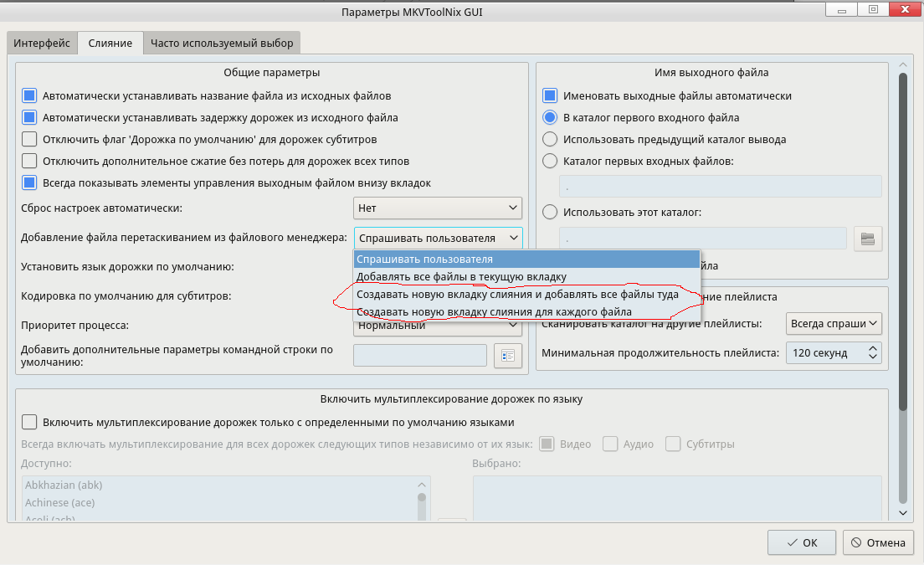
Task: Select 'В каталог первого входного файла' radio
Action: [550, 117]
